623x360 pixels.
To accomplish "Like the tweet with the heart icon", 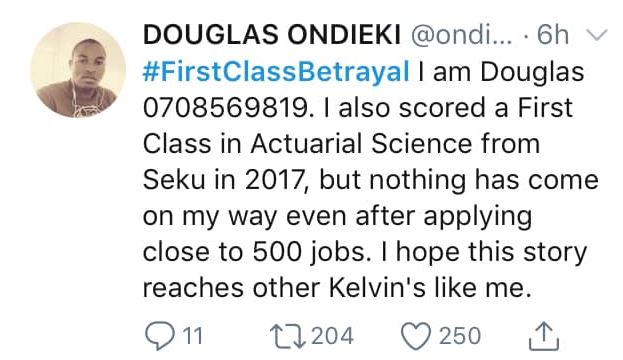I will [x=415, y=336].
